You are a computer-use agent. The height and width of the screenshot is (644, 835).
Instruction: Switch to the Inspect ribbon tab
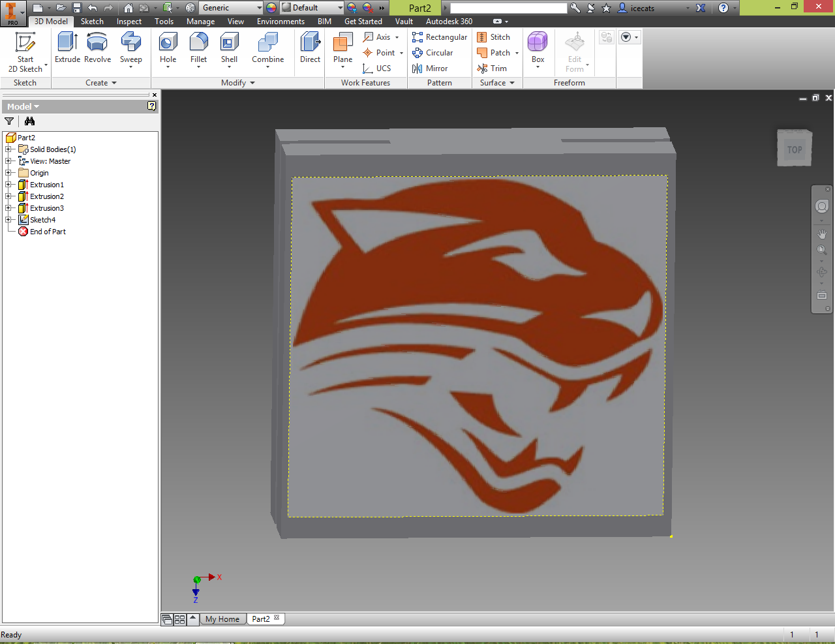pos(129,22)
